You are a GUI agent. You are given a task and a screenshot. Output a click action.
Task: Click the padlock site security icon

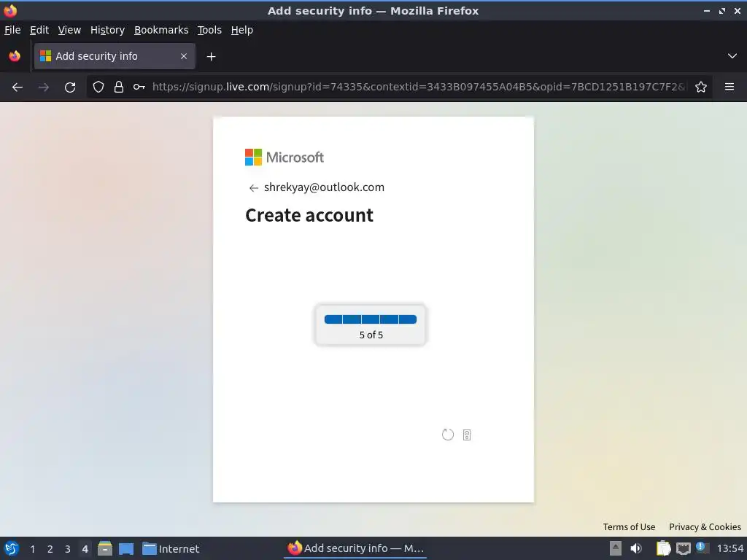(x=119, y=87)
